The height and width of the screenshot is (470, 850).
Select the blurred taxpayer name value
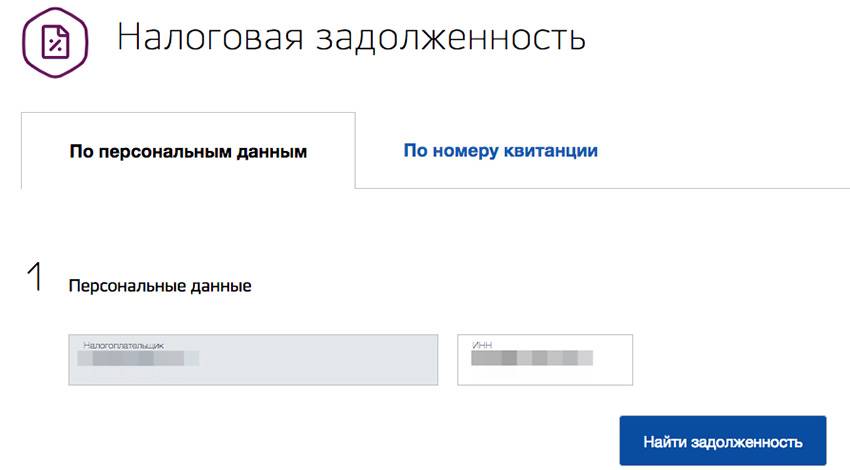click(140, 357)
